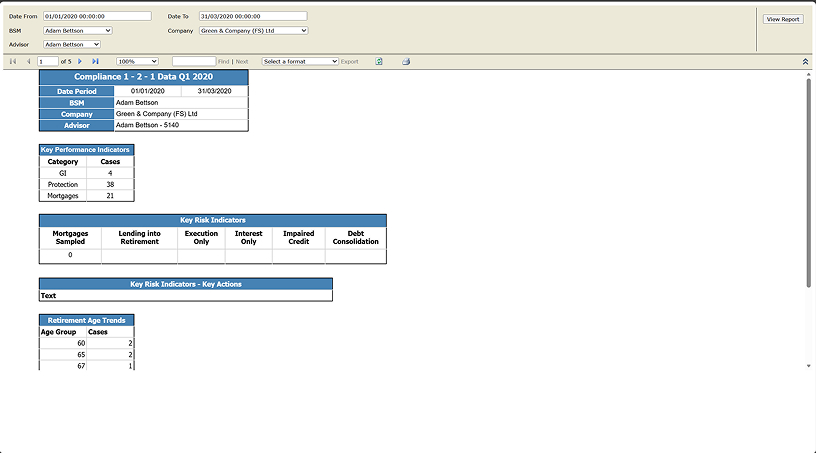816x453 pixels.
Task: Refresh the report
Action: tap(379, 61)
